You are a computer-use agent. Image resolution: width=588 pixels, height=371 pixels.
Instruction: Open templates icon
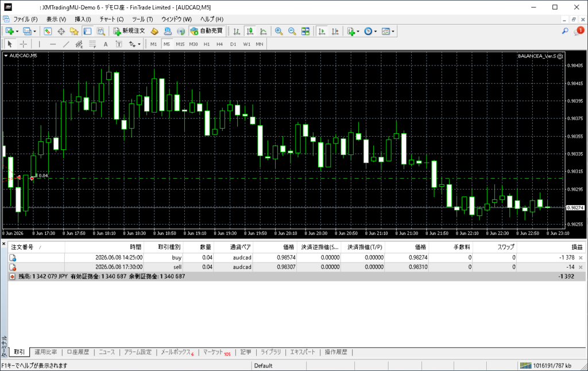pos(386,31)
